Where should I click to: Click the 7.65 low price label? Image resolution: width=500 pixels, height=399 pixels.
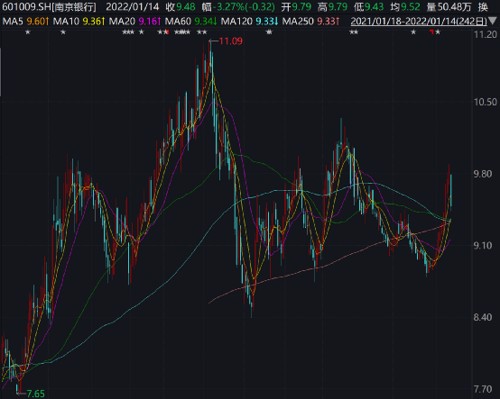tap(35, 394)
